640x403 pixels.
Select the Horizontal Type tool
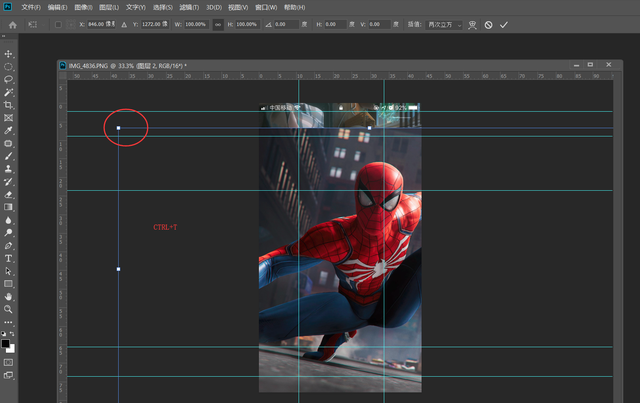(9, 258)
